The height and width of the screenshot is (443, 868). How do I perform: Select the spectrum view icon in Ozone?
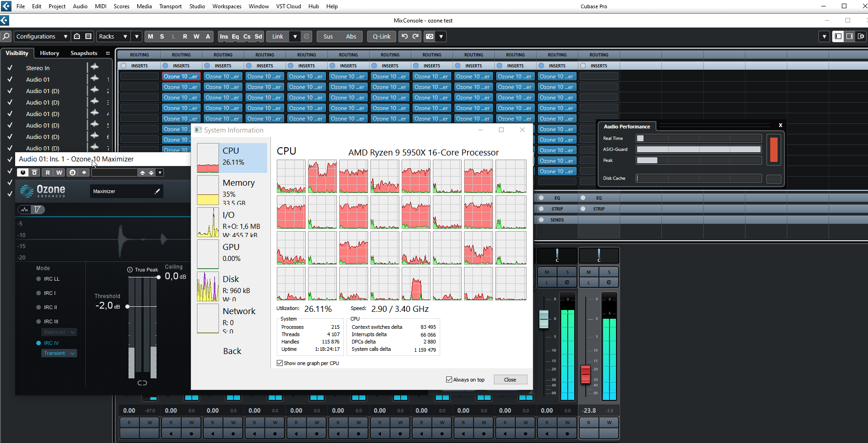click(25, 210)
